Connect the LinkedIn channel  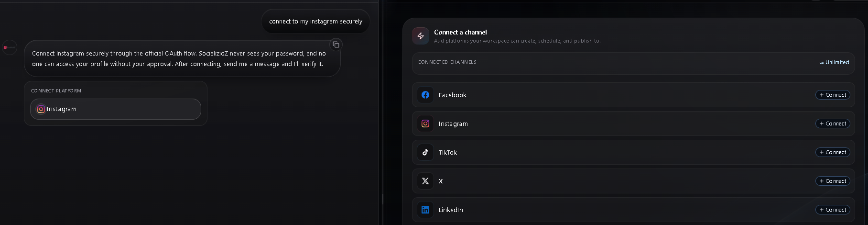[833, 210]
